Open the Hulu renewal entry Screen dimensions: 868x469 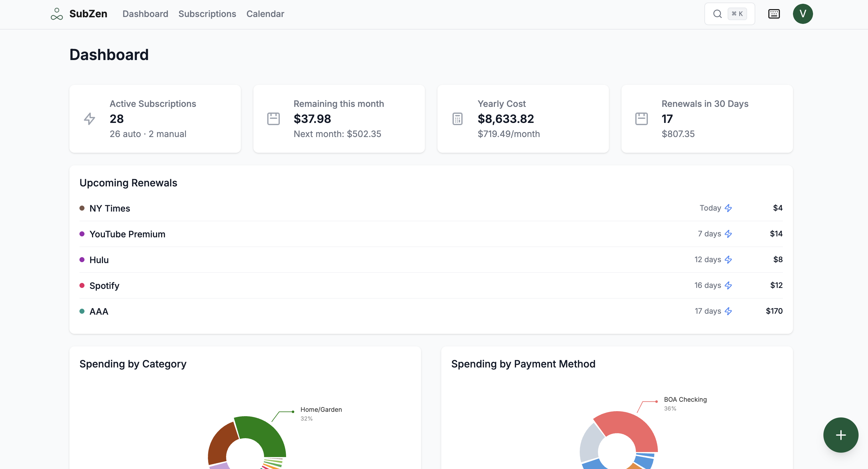(99, 260)
